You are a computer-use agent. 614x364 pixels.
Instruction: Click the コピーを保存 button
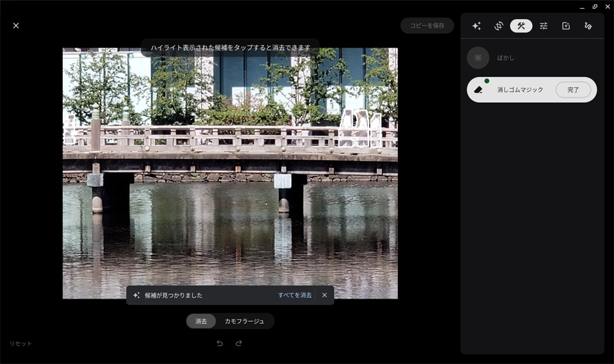click(x=427, y=25)
